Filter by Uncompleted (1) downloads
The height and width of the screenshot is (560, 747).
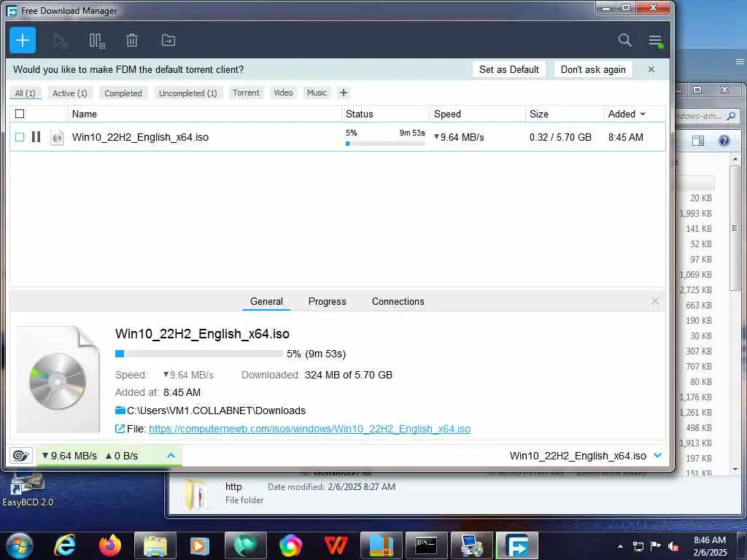187,93
